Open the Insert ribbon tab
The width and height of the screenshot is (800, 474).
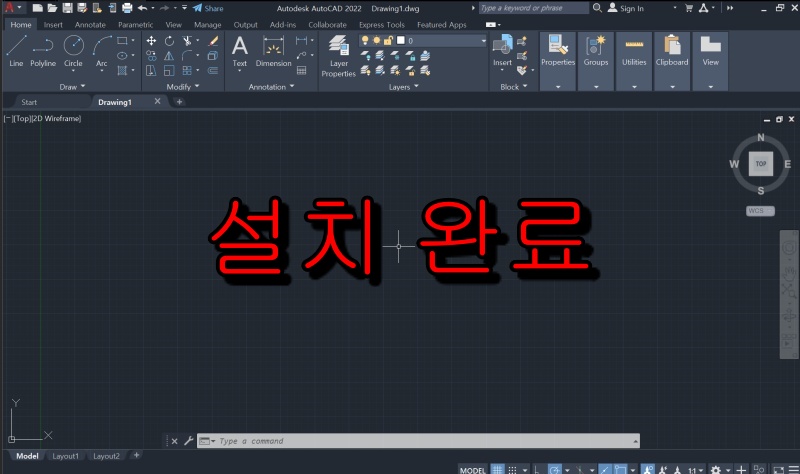pyautogui.click(x=53, y=24)
